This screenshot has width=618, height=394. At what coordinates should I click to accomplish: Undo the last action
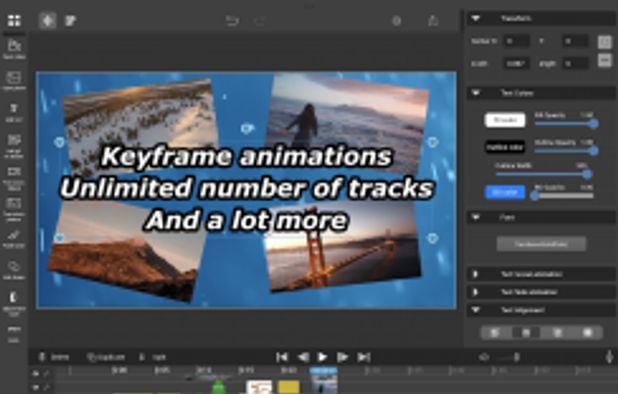[x=232, y=20]
